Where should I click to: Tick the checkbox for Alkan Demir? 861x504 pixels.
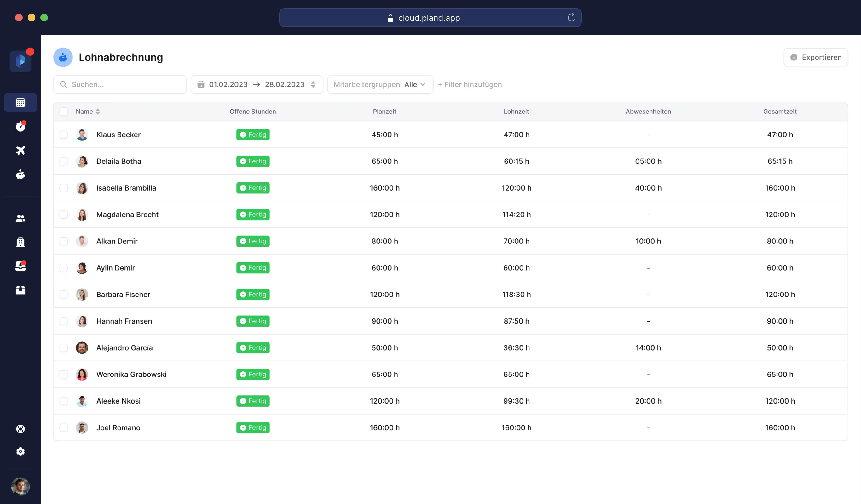[x=64, y=241]
